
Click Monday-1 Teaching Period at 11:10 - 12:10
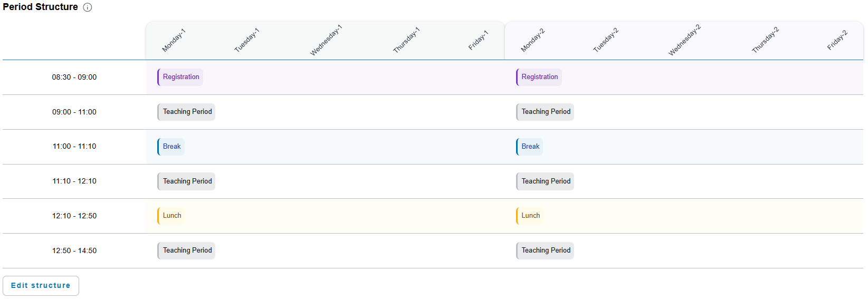click(186, 181)
